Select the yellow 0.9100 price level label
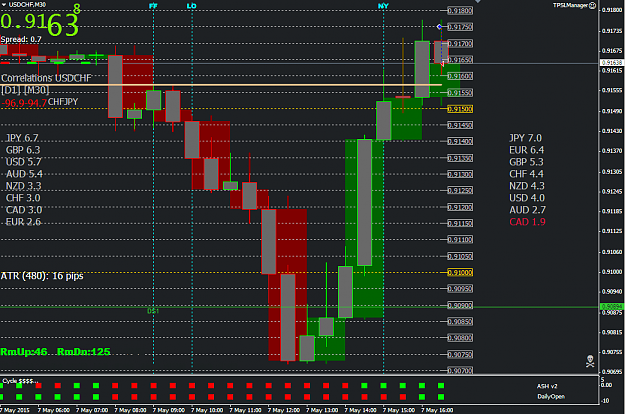Screen dimensions: 625x414 [460, 273]
